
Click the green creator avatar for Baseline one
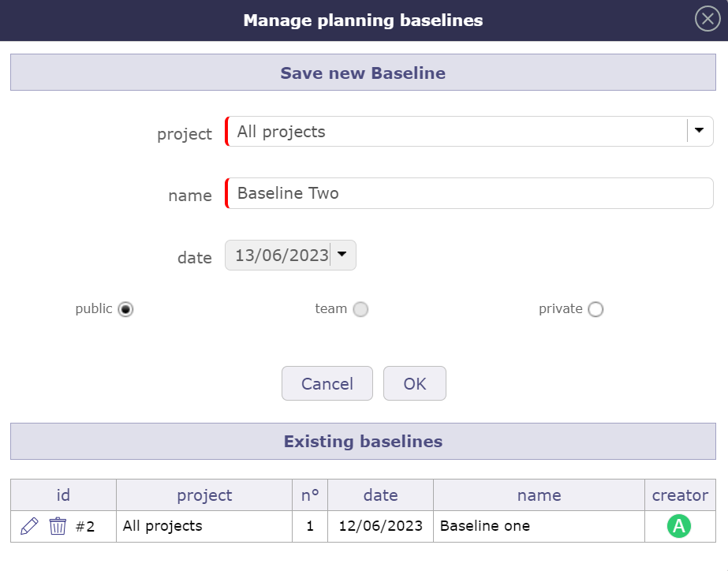(679, 526)
